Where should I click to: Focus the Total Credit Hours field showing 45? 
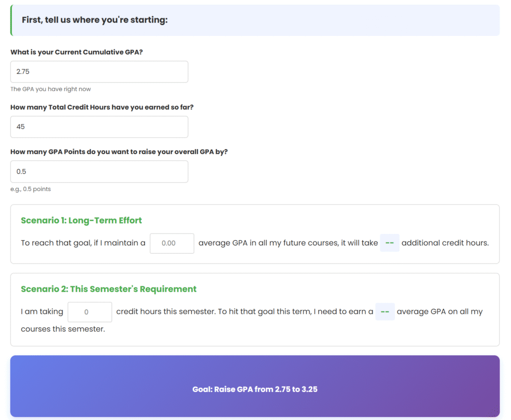[99, 127]
